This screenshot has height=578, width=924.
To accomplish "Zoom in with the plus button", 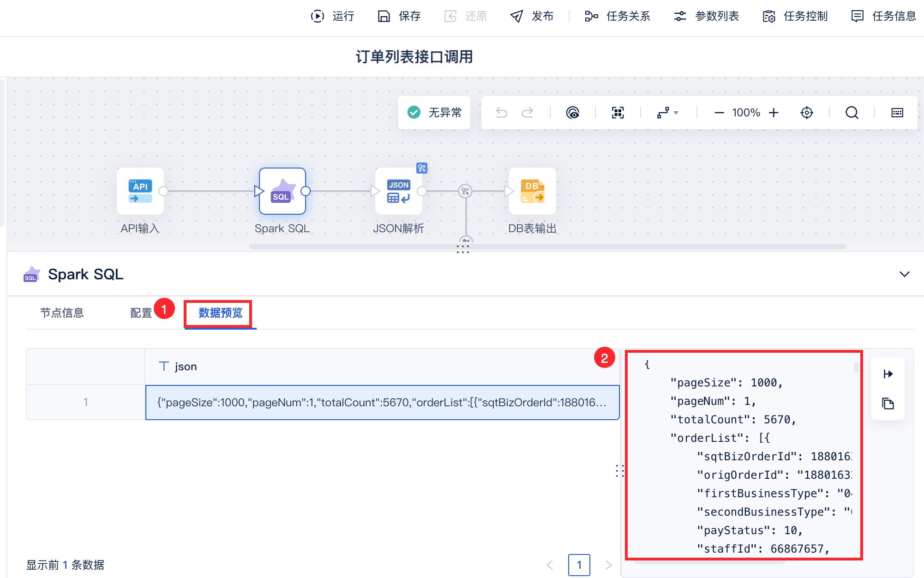I will pyautogui.click(x=774, y=113).
